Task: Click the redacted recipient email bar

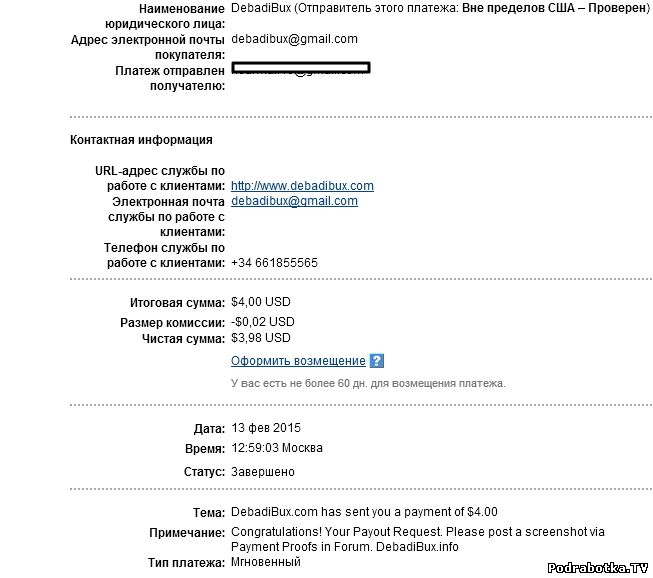Action: click(301, 68)
